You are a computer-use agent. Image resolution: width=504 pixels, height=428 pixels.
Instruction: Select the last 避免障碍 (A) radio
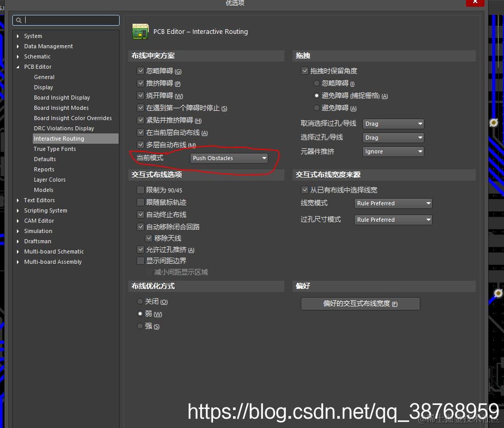coord(317,108)
